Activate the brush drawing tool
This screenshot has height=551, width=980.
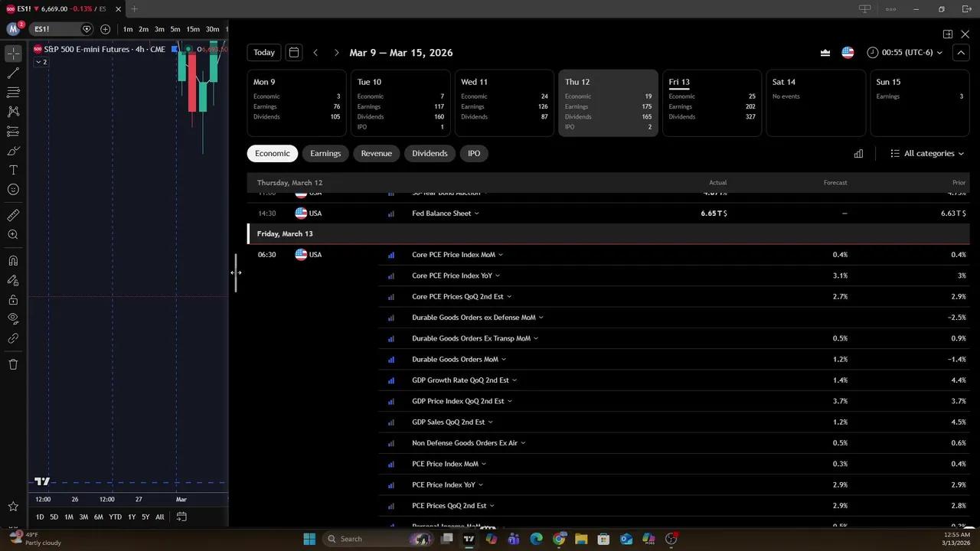[x=13, y=151]
